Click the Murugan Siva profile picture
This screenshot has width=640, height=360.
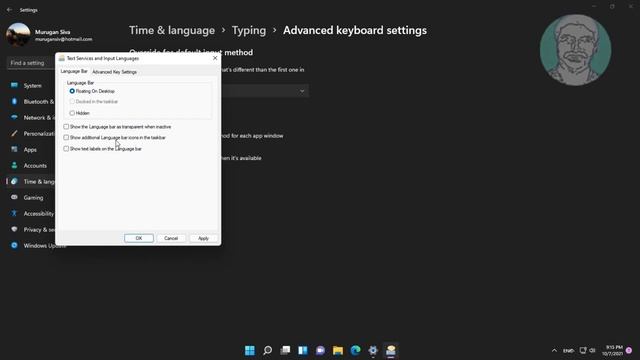click(18, 35)
